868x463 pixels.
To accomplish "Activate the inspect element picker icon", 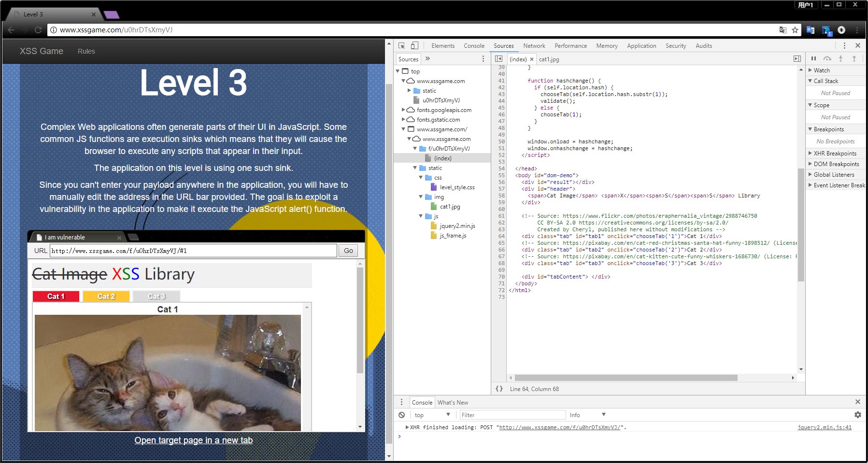I will [401, 46].
